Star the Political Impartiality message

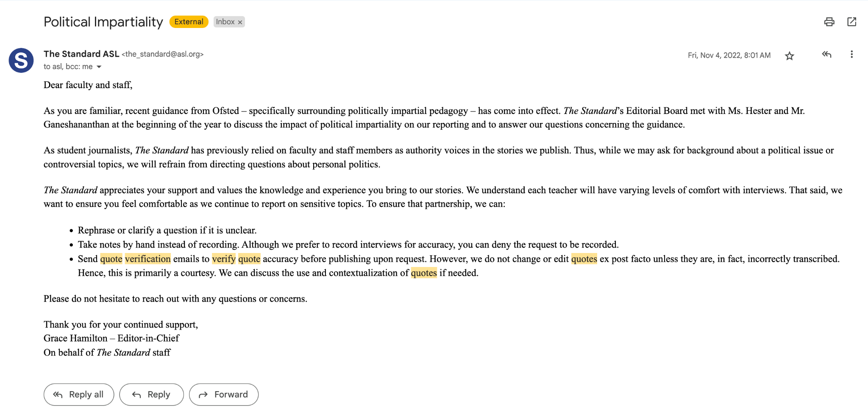(789, 56)
